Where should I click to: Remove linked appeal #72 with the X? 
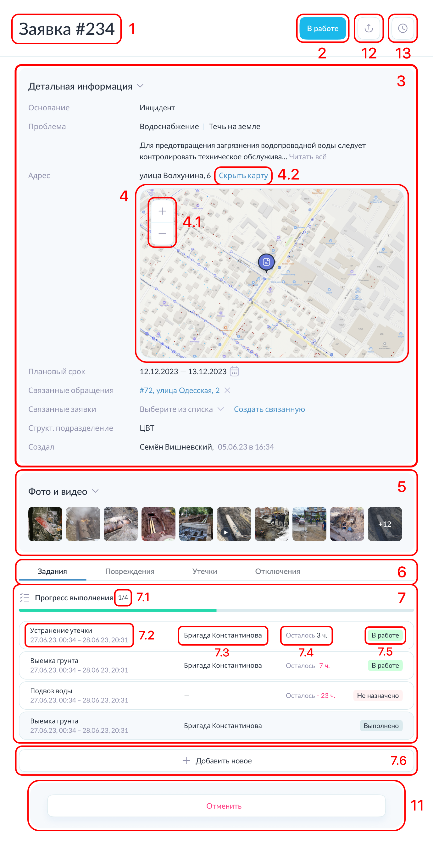coord(228,390)
